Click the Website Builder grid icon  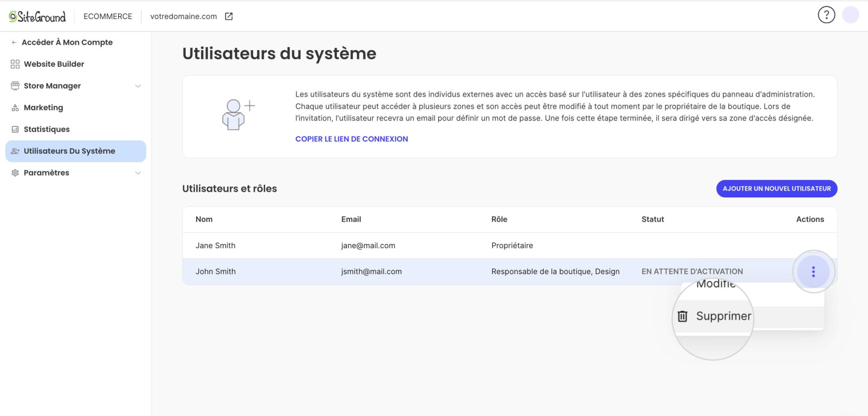[15, 64]
